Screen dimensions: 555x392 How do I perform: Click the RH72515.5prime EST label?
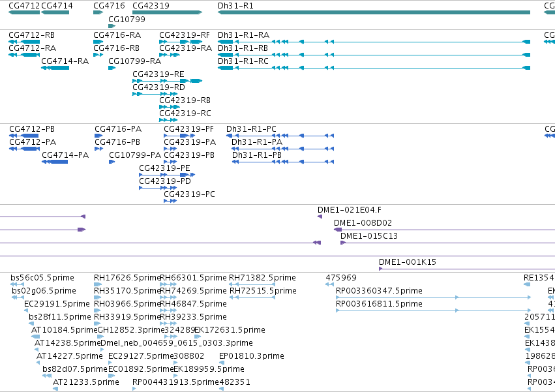263,291
